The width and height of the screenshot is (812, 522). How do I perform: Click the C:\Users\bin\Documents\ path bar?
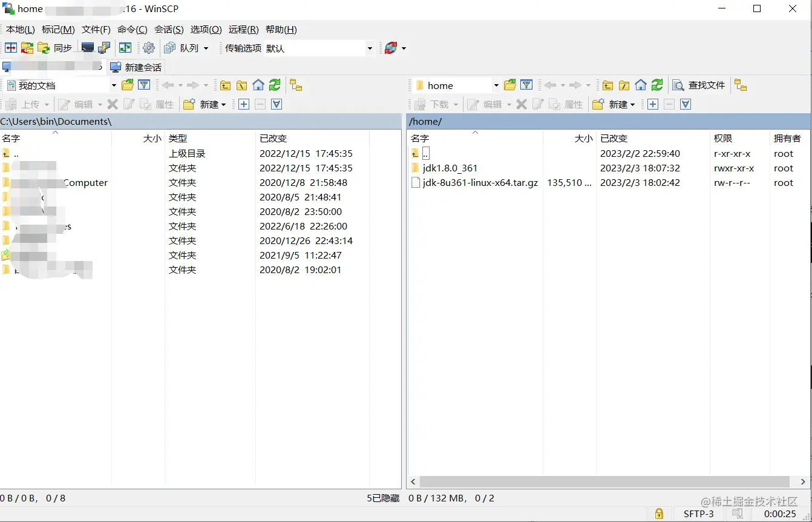coord(200,121)
